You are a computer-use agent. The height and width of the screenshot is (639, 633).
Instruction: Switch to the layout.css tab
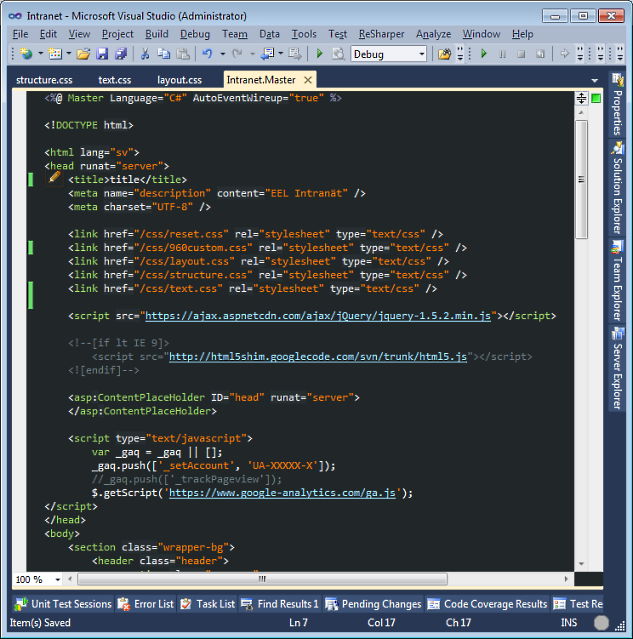click(179, 80)
